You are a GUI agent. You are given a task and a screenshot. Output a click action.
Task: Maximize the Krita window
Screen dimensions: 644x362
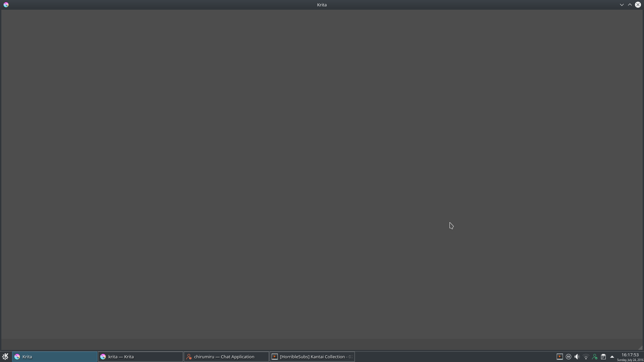(630, 5)
